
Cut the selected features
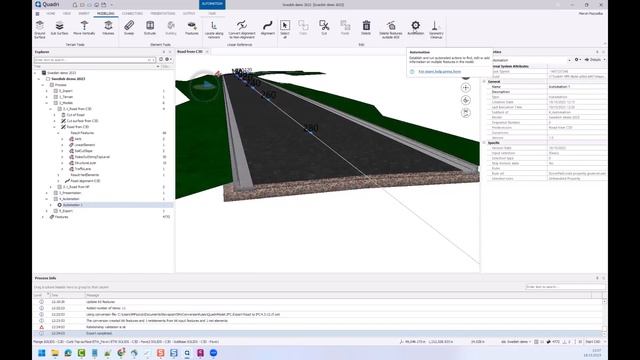point(324,28)
